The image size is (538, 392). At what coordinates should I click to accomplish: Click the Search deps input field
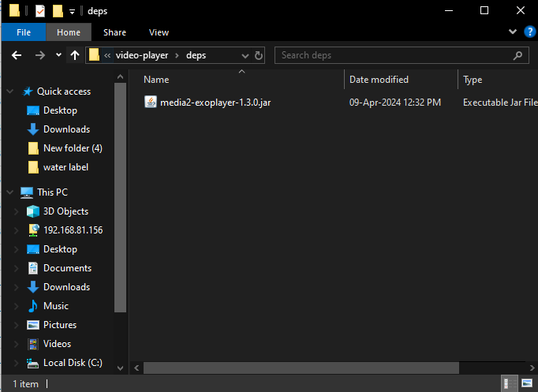tap(394, 55)
